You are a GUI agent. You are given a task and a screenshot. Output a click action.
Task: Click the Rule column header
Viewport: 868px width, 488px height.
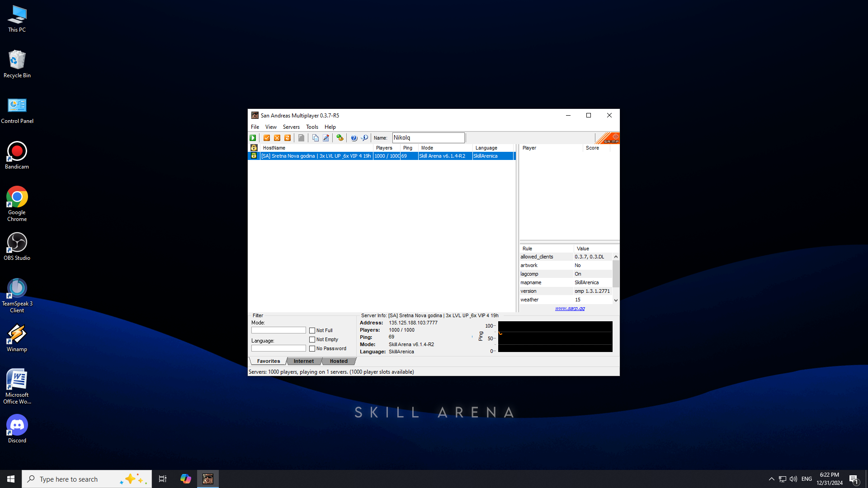(x=547, y=249)
